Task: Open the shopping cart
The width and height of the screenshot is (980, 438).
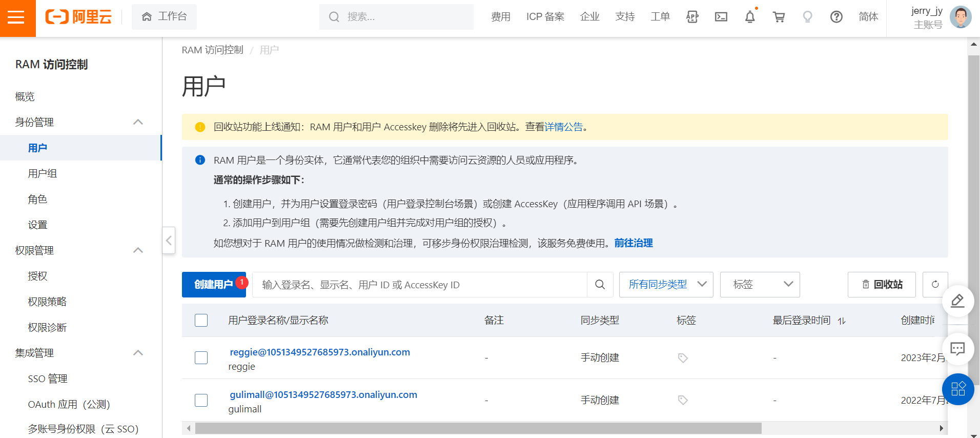Action: (779, 17)
